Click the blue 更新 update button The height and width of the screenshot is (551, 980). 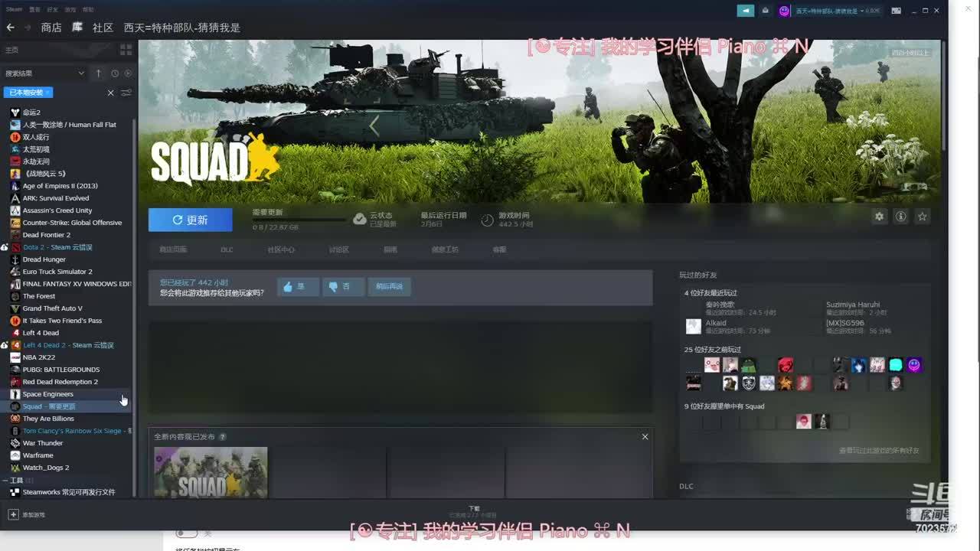point(190,220)
